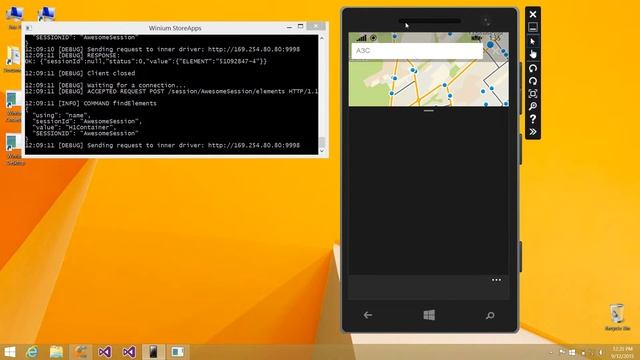Open emulator help

coord(533,119)
